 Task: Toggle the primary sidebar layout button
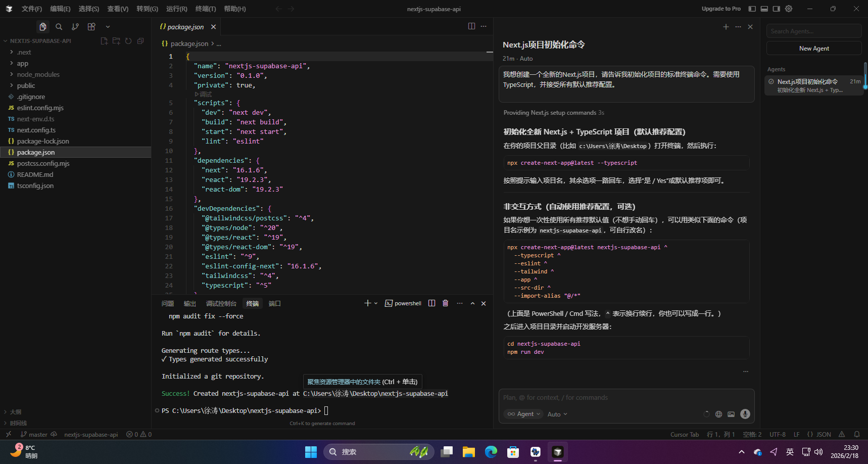tap(752, 9)
